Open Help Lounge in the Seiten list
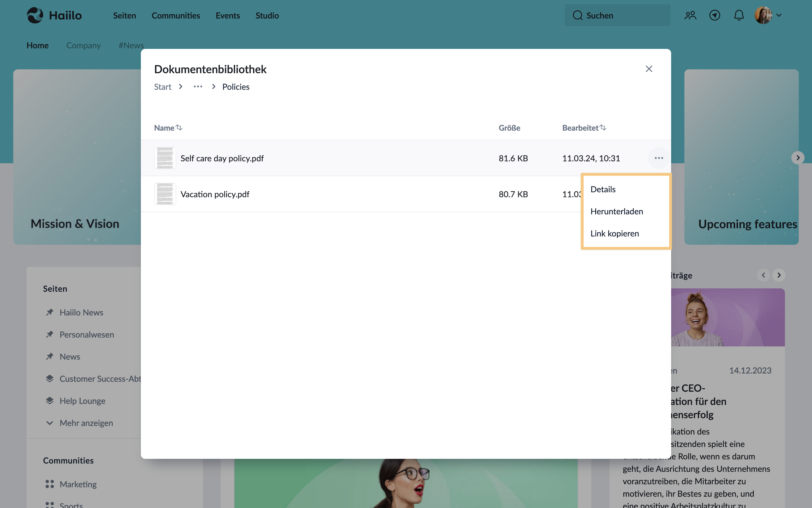 tap(83, 401)
